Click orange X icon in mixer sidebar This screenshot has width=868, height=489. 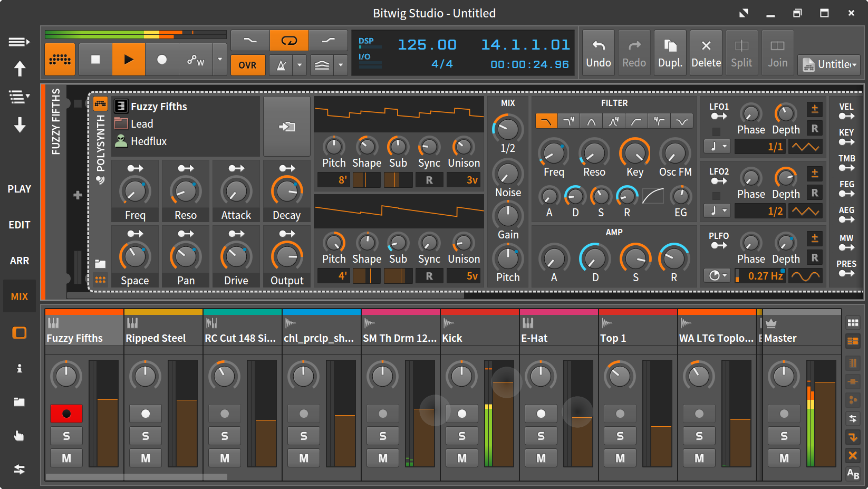853,455
